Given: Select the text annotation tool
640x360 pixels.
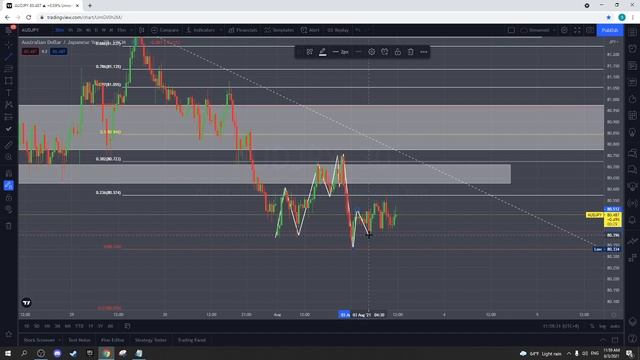Looking at the screenshot, I should click(x=9, y=93).
